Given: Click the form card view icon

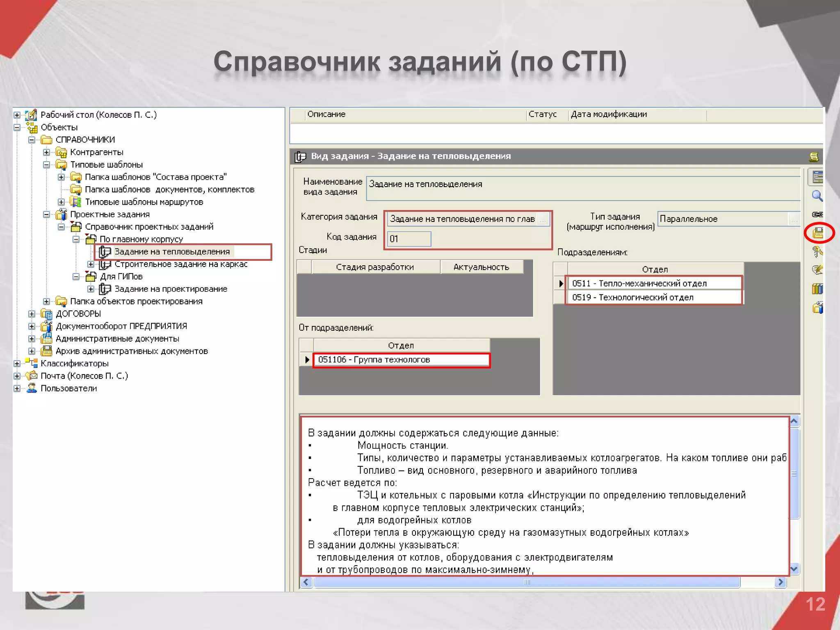Looking at the screenshot, I should coord(817,177).
